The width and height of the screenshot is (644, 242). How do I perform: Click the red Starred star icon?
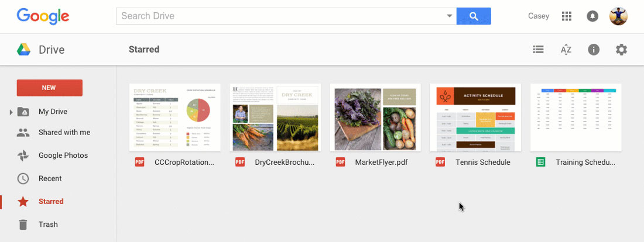23,202
